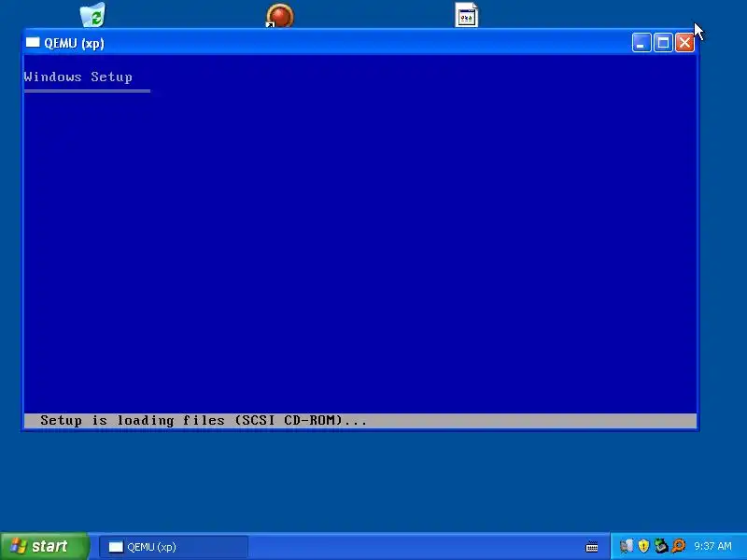Image resolution: width=747 pixels, height=560 pixels.
Task: Open the Safely Remove Hardware tray icon
Action: 627,546
